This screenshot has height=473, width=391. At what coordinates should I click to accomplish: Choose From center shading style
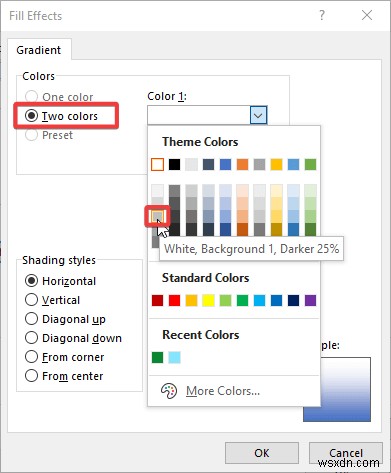click(x=31, y=376)
